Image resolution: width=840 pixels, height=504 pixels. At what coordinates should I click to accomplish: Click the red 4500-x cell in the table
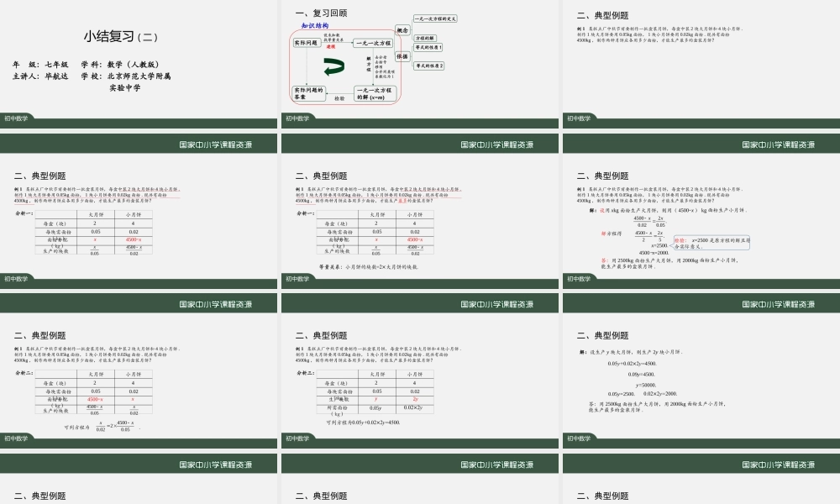(132, 241)
